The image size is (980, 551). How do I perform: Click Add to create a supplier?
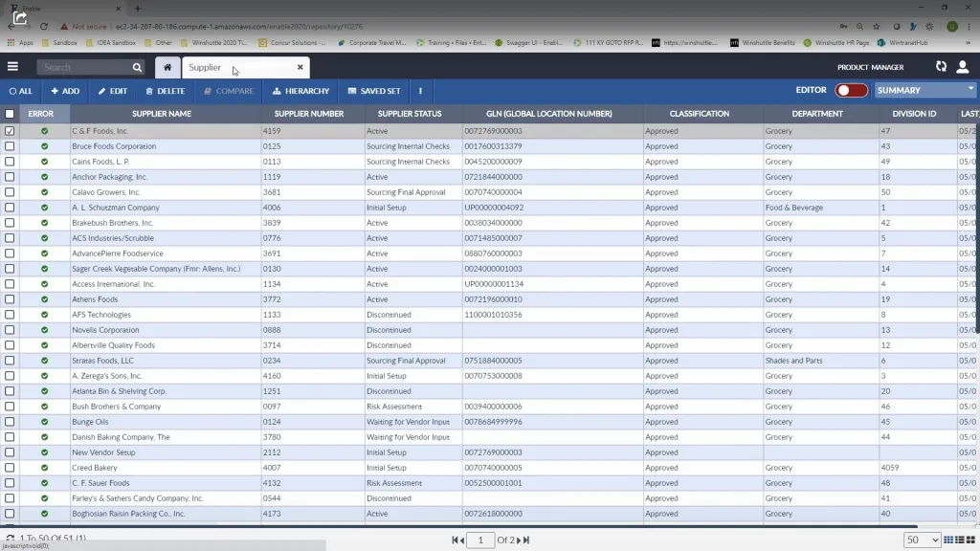click(x=65, y=91)
